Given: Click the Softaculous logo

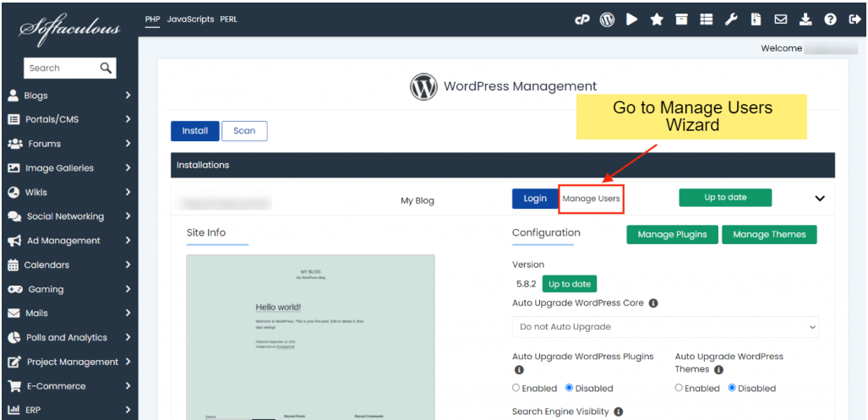Looking at the screenshot, I should point(69,30).
